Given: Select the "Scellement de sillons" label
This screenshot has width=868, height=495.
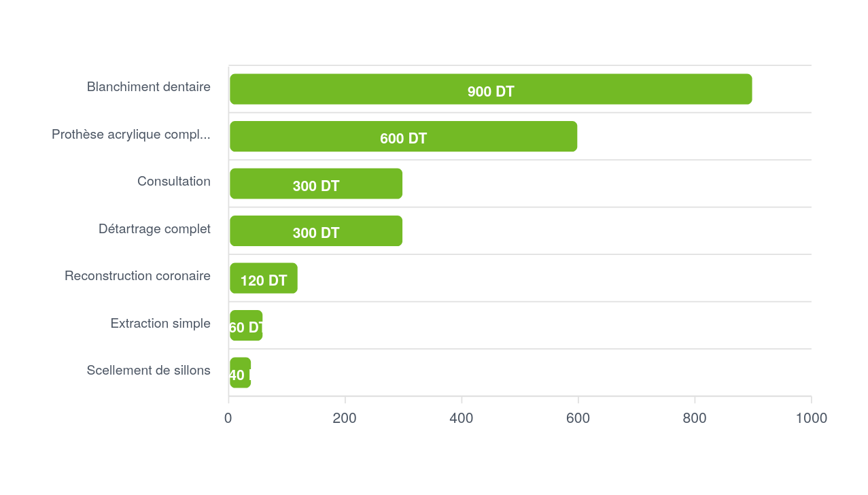Looking at the screenshot, I should click(148, 371).
